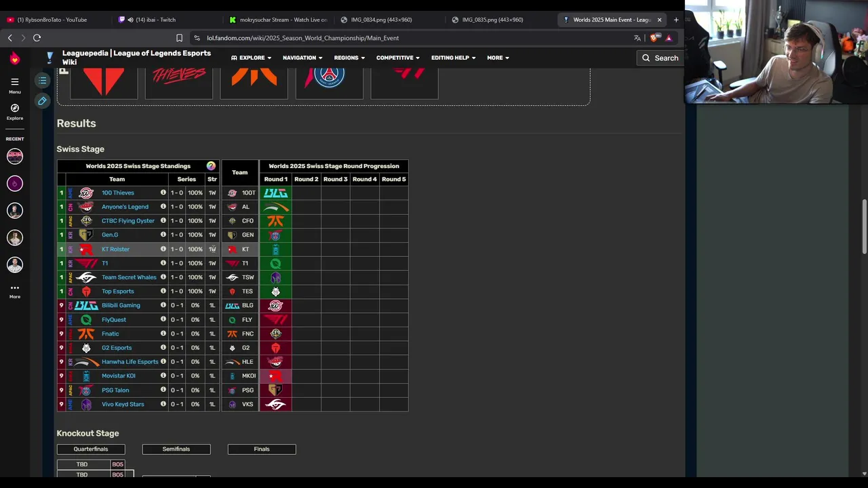The image size is (868, 488).
Task: Click the Worlds 2025 Swiss Stage Round Progression title
Action: coord(334,166)
